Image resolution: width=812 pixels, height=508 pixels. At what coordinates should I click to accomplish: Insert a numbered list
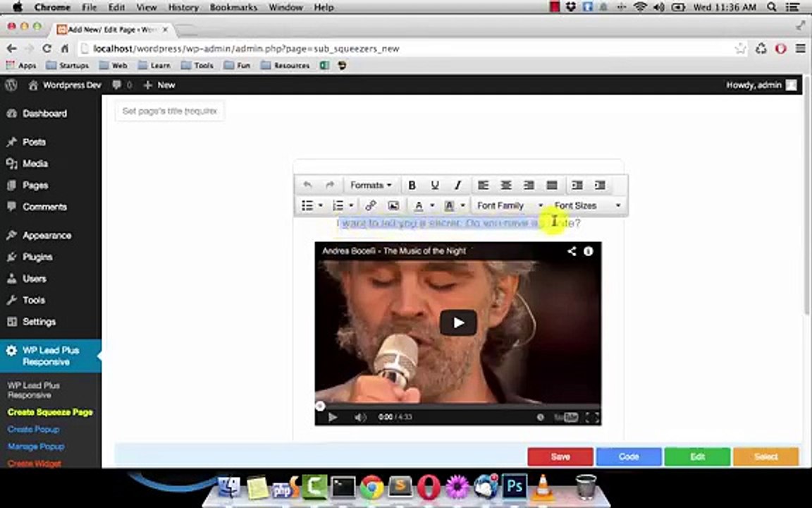[338, 206]
